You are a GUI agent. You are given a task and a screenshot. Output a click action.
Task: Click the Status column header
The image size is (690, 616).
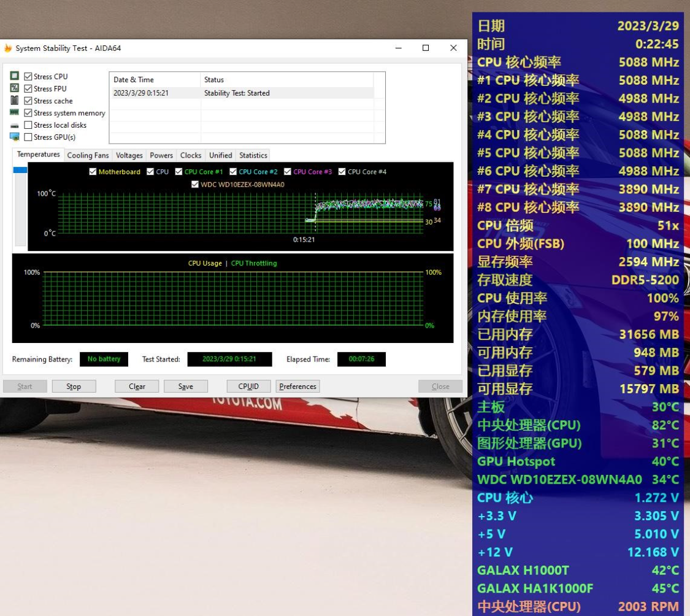(x=287, y=80)
